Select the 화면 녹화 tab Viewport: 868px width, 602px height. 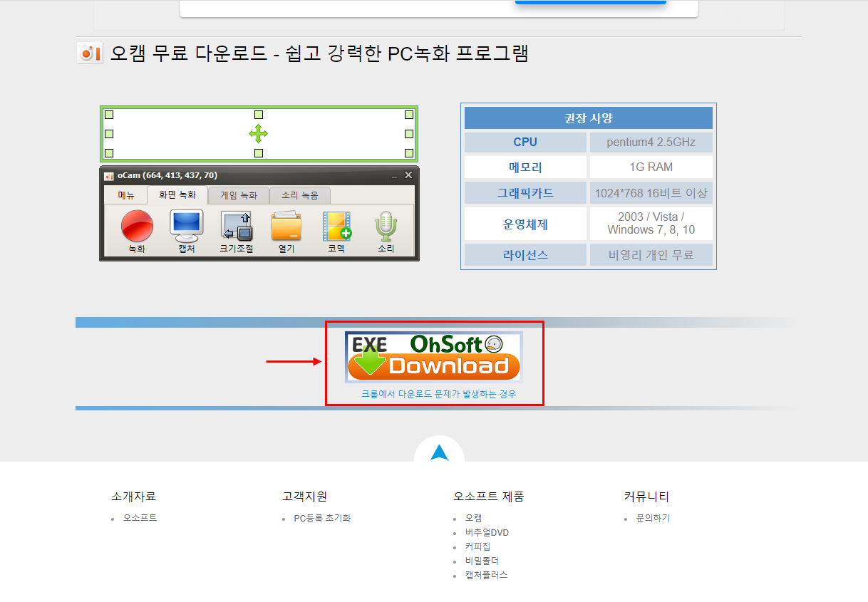click(x=177, y=195)
